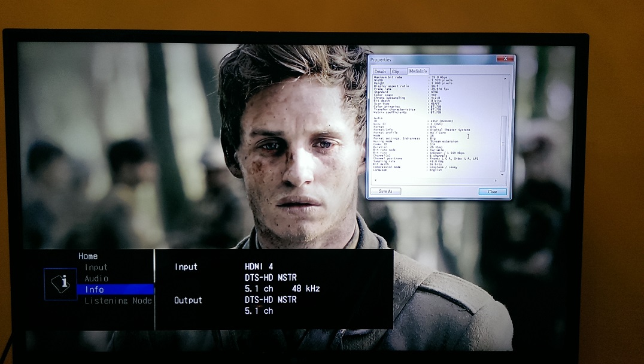Viewport: 644px width, 364px height.
Task: Click the 'Standard' row showing NTSC
Action: pyautogui.click(x=406, y=92)
